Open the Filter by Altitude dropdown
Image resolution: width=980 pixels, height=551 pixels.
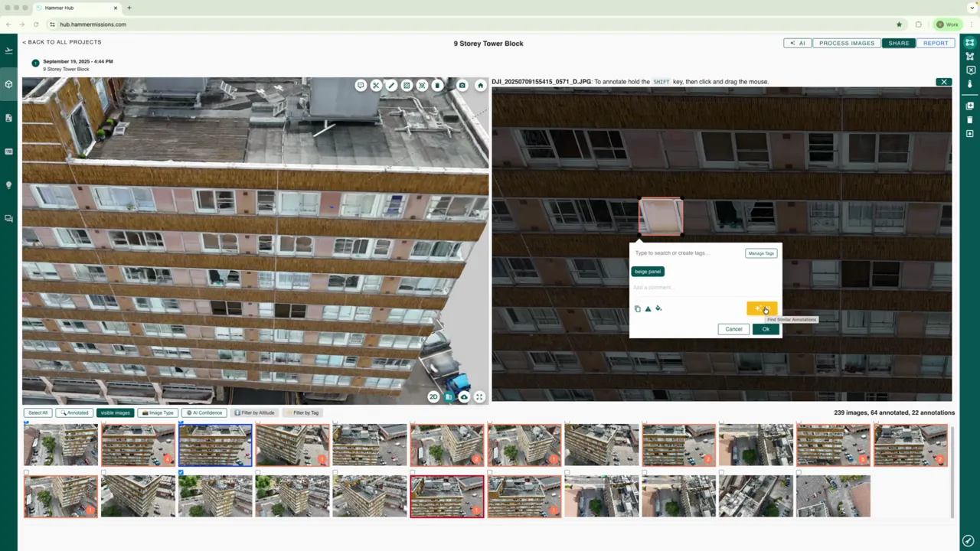256,412
